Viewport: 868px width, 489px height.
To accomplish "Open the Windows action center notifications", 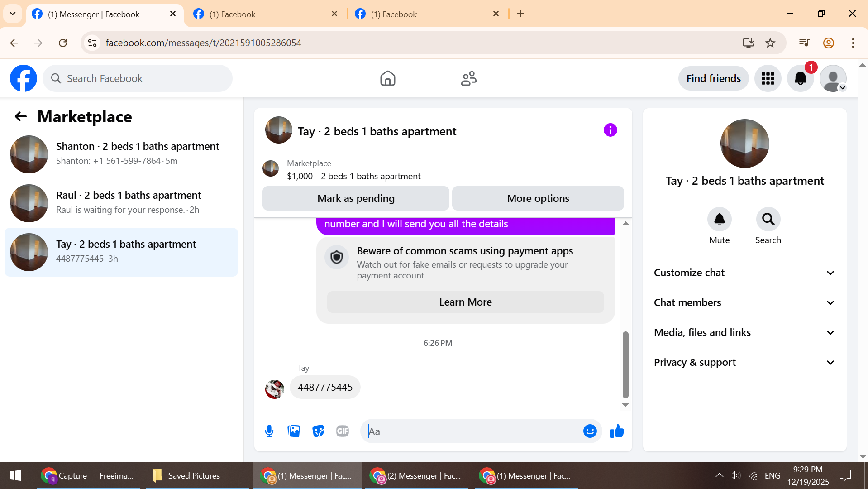I will click(845, 475).
